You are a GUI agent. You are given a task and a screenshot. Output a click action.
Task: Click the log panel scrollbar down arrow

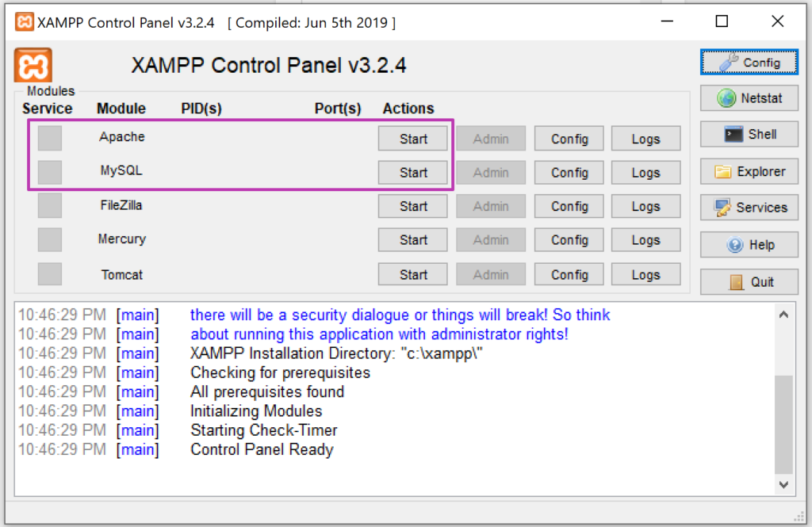coord(783,484)
